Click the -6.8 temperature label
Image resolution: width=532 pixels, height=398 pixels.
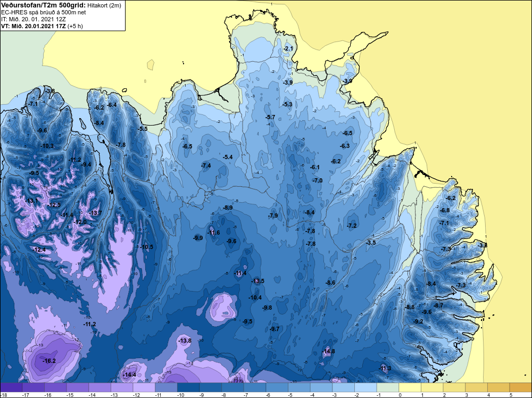[x=445, y=210]
